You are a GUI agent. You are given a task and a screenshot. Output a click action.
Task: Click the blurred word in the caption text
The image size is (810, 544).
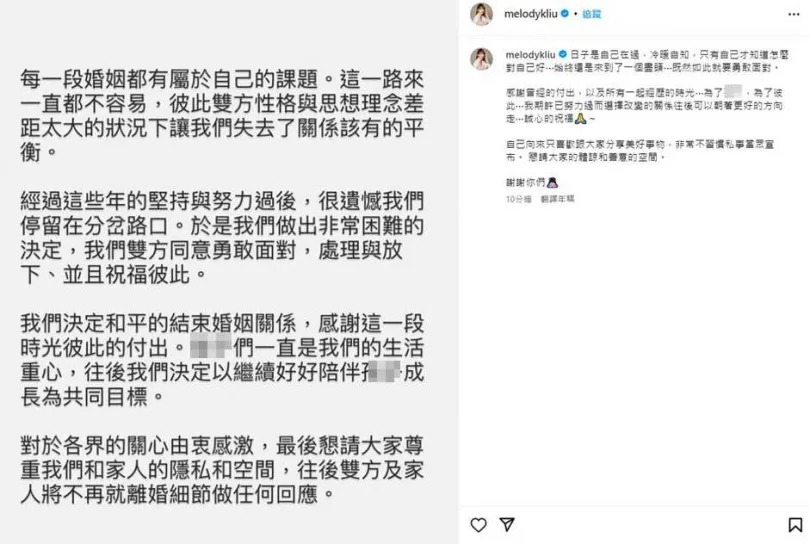[733, 92]
